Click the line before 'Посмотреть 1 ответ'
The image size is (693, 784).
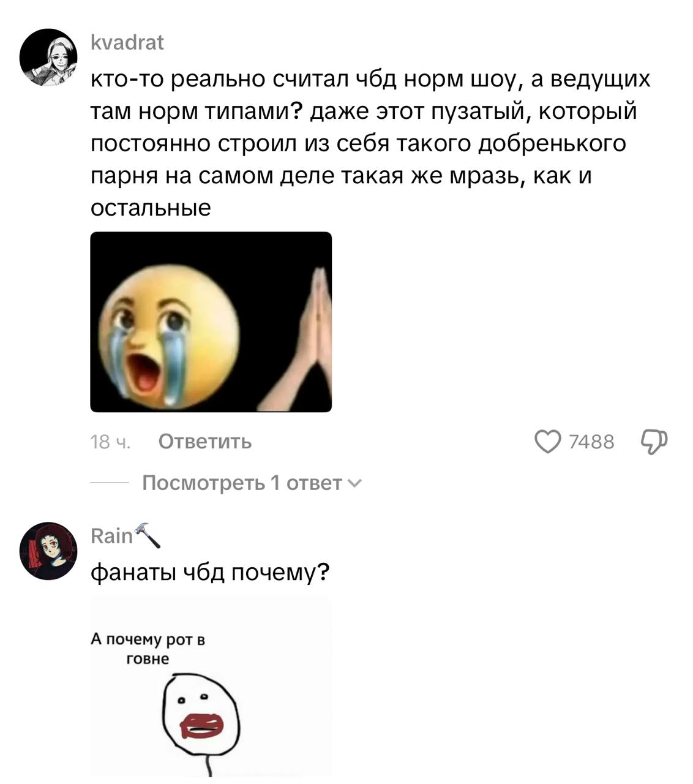pos(110,483)
